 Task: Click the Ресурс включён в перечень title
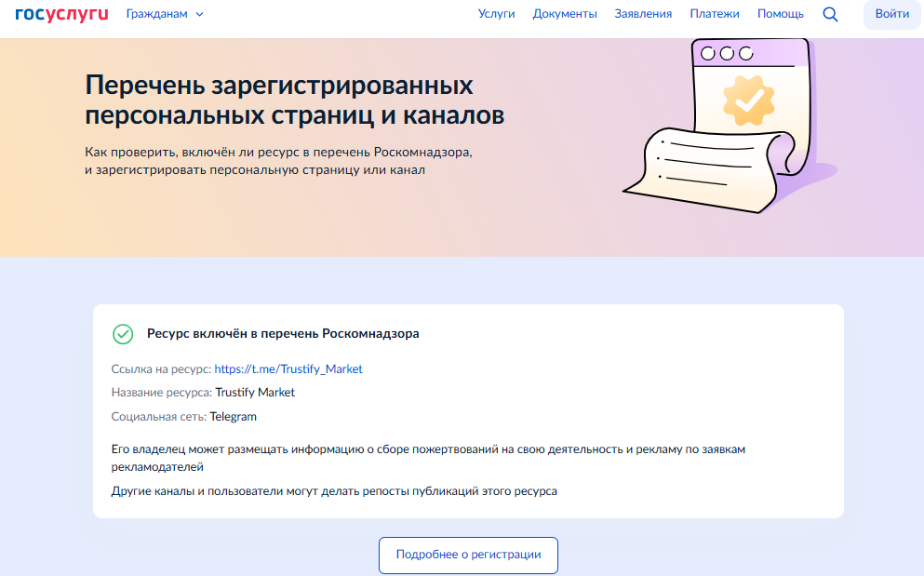[x=283, y=333]
